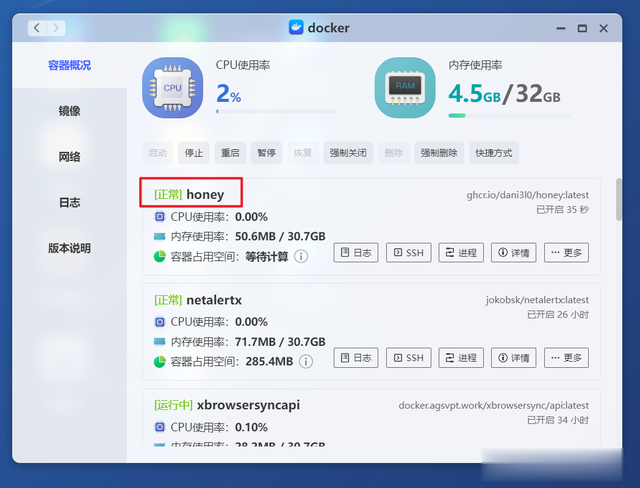Click 等待计算 storage status text
640x488 pixels.
(x=267, y=257)
